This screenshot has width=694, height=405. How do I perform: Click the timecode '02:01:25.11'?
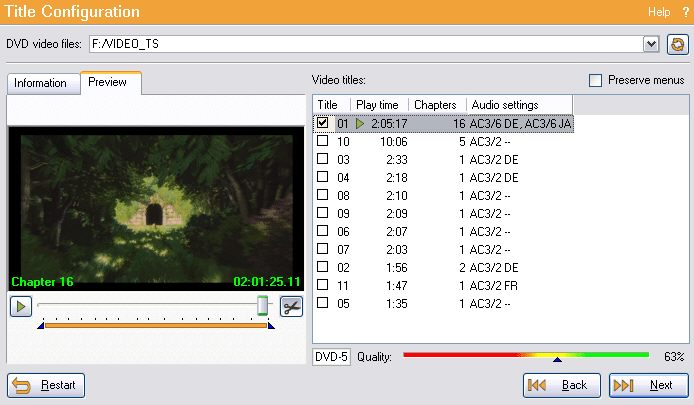click(267, 282)
